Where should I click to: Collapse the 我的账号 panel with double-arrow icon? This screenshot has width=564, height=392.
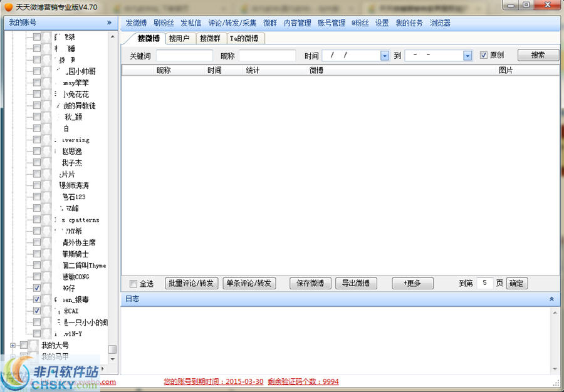click(109, 23)
